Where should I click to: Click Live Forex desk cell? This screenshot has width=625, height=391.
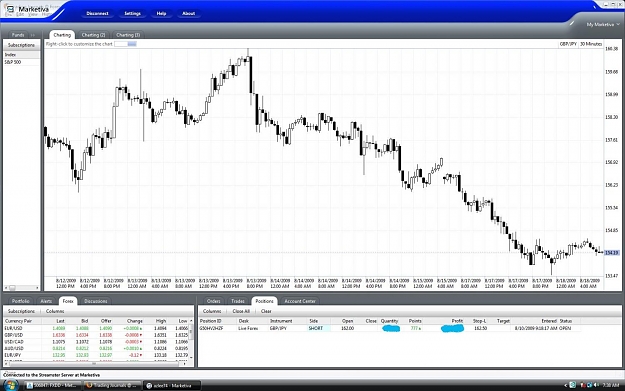pos(248,328)
